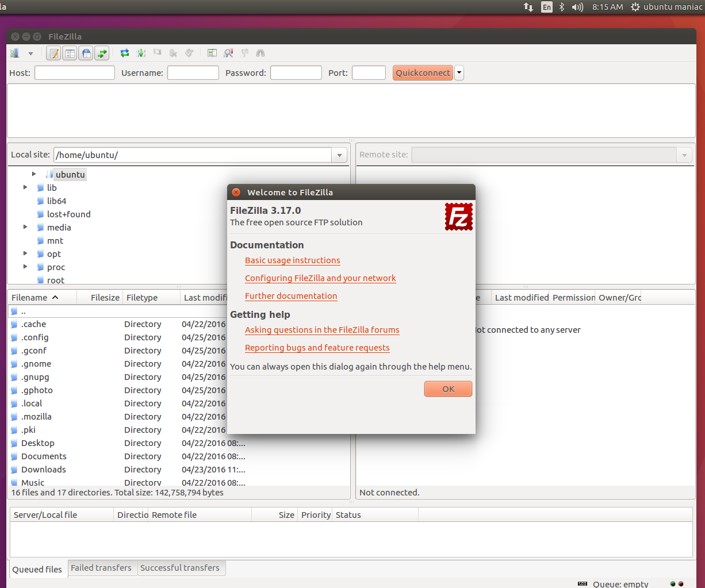The height and width of the screenshot is (588, 705).
Task: Sort local list by Filetype column
Action: pyautogui.click(x=151, y=297)
